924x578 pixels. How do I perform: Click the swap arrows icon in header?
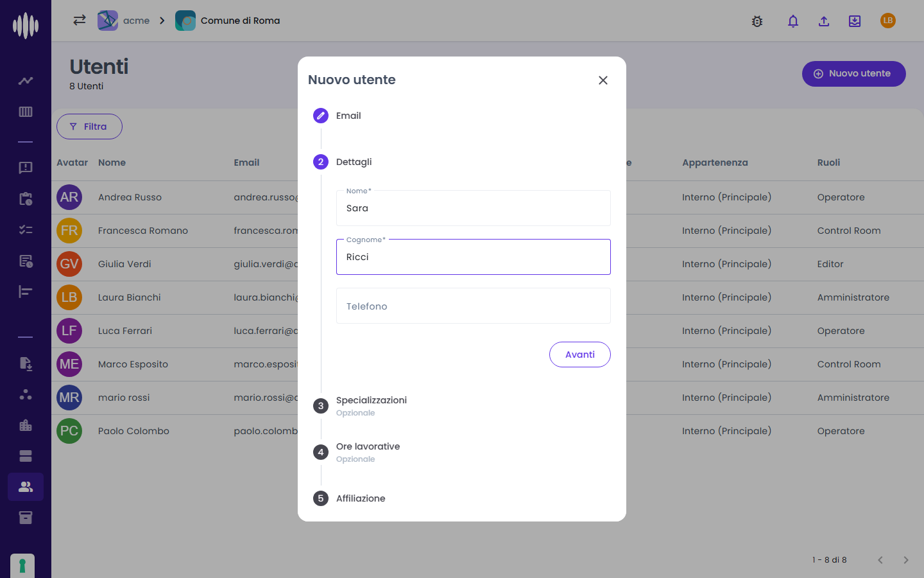click(80, 21)
